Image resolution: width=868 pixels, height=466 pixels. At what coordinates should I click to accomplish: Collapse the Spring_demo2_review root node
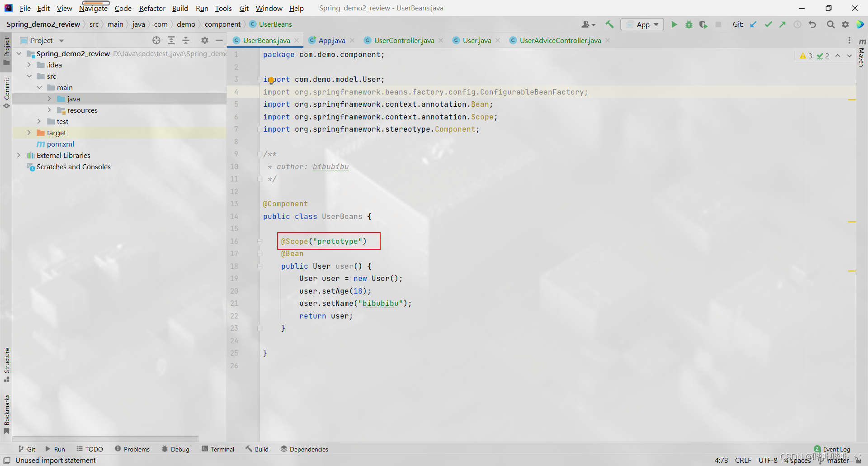19,53
